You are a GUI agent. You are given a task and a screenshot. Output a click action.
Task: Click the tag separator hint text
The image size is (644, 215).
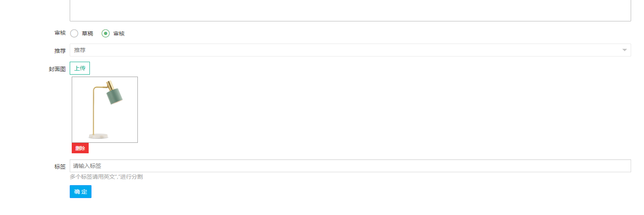[106, 177]
